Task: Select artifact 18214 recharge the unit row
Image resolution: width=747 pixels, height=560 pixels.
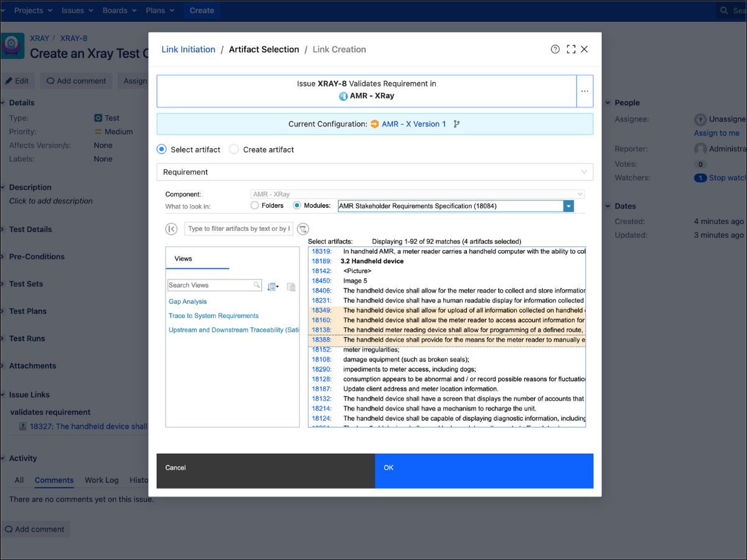Action: (447, 409)
